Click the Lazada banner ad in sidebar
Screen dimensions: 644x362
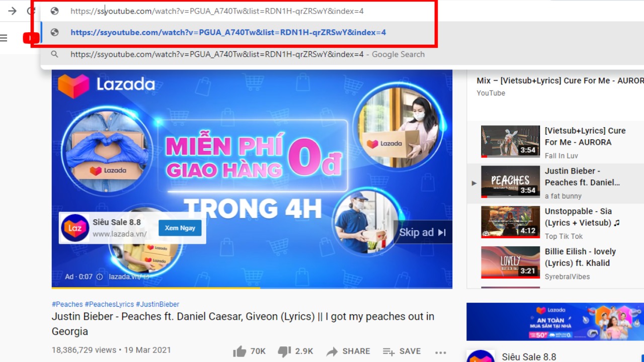click(x=555, y=322)
